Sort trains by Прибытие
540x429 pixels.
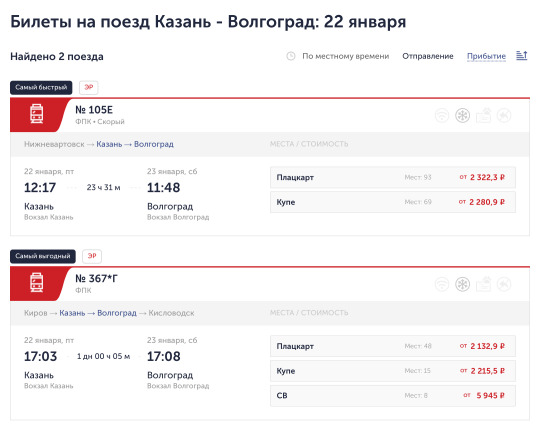pos(486,56)
